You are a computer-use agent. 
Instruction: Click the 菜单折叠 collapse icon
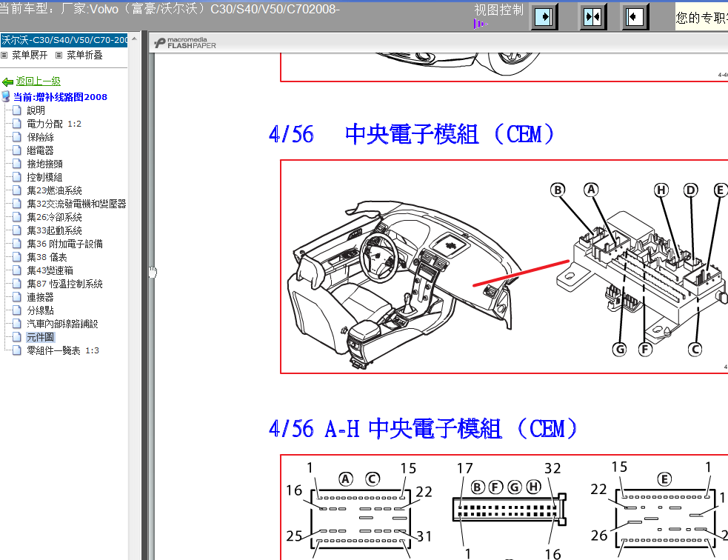point(59,56)
